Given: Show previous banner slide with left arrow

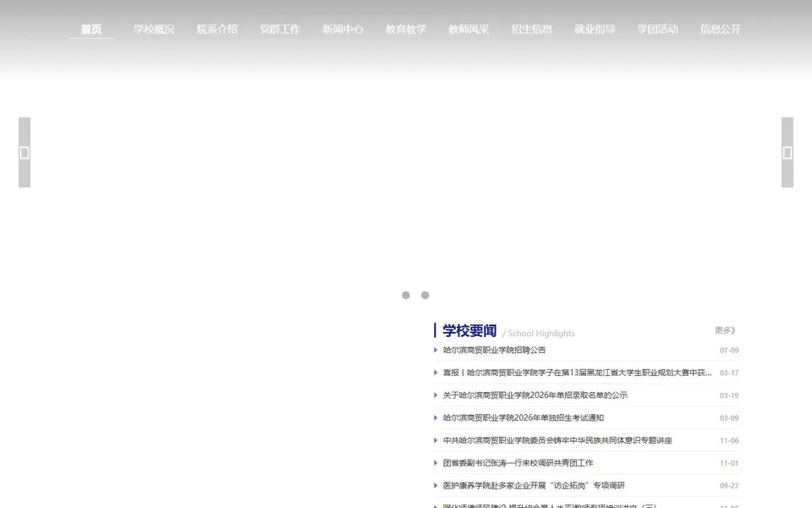Looking at the screenshot, I should (25, 152).
